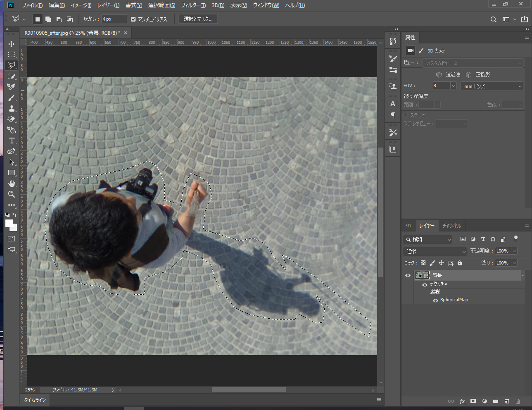532x410 pixels.
Task: Open the フィルター menu
Action: [x=193, y=5]
